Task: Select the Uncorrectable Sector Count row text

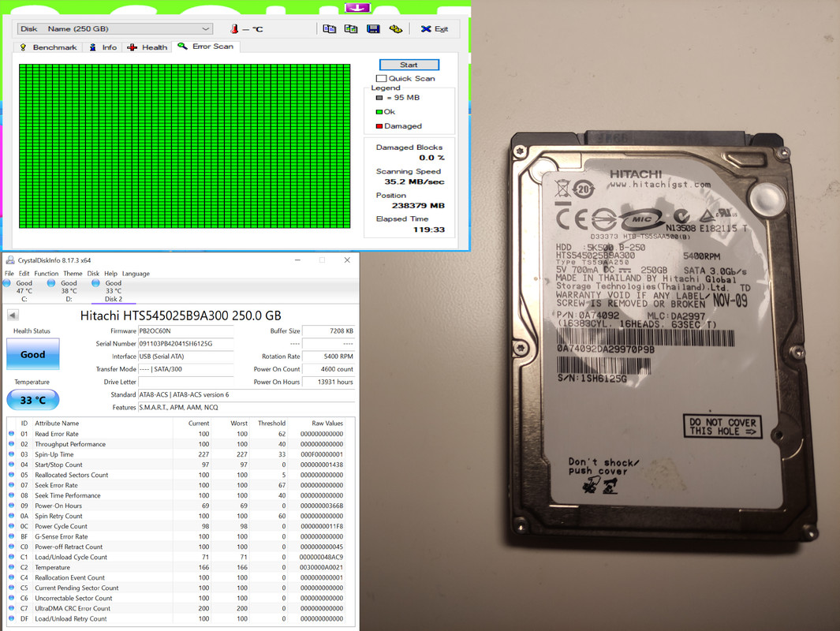Action: 73,599
